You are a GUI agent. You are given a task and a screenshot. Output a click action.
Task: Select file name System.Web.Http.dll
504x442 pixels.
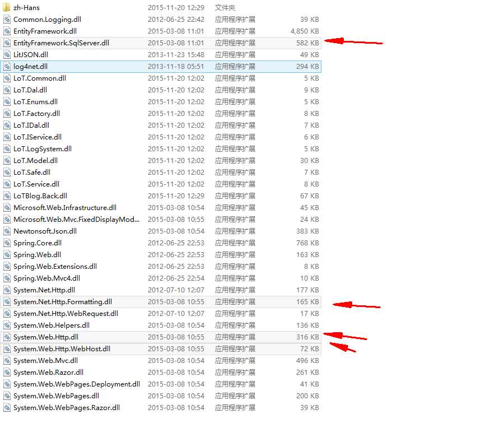tap(46, 337)
